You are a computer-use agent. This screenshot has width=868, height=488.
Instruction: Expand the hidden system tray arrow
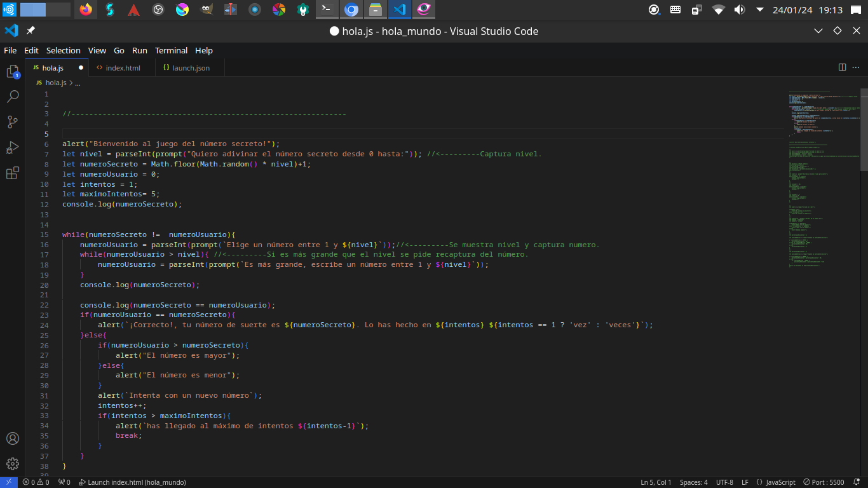pyautogui.click(x=760, y=10)
